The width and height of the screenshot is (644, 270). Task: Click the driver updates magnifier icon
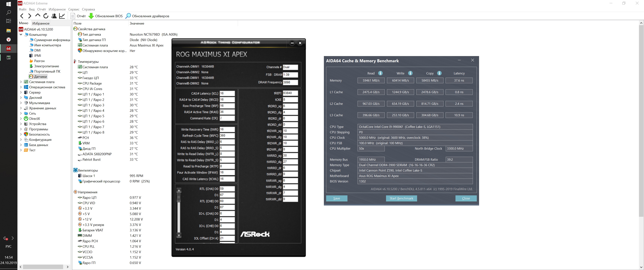point(128,16)
